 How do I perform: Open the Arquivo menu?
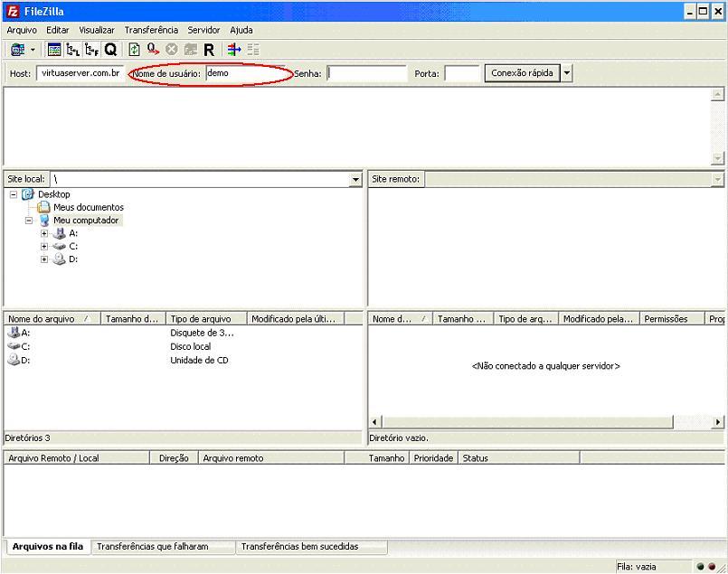coord(22,30)
